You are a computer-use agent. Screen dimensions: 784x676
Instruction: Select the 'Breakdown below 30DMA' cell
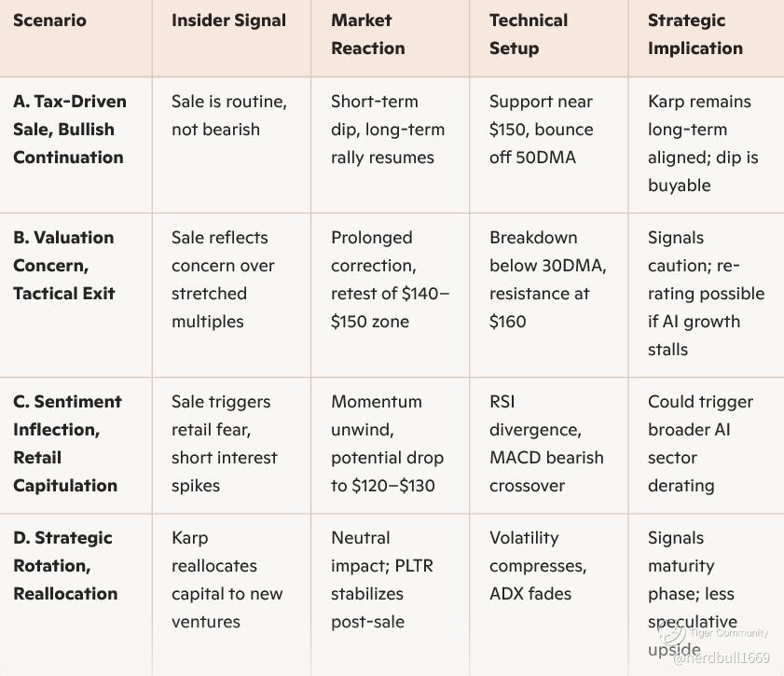point(547,280)
